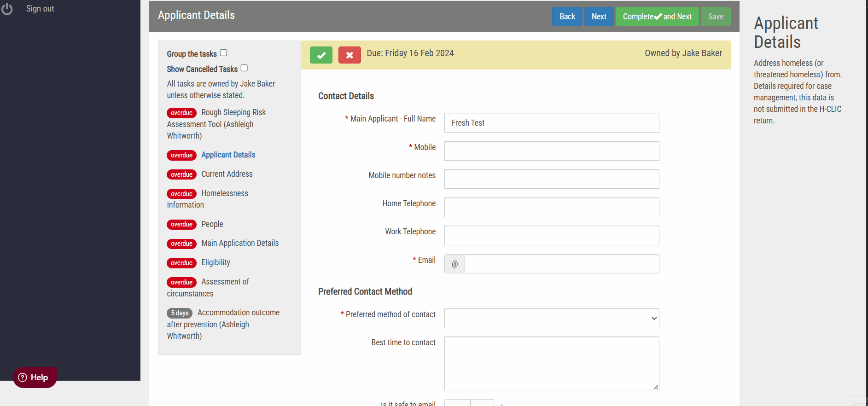
Task: Click the Main Applicant Full Name field
Action: coord(552,123)
